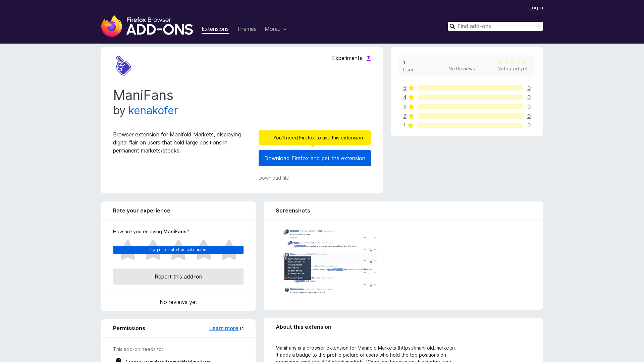
Task: Click the 5-star rating number link
Action: pyautogui.click(x=405, y=88)
